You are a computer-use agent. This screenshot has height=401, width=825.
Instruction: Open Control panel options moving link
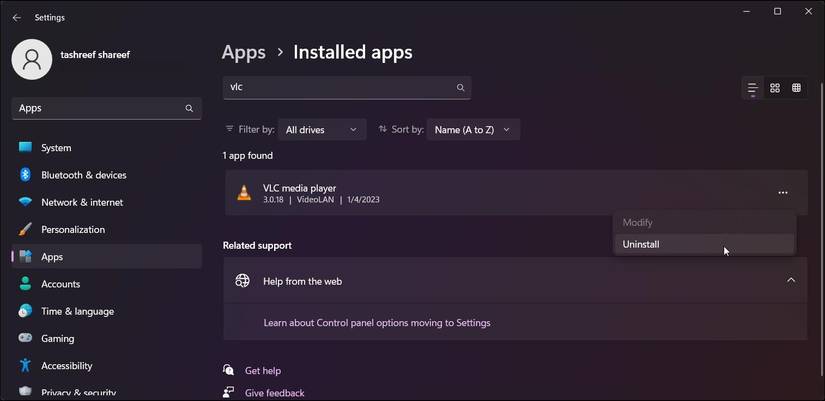coord(376,323)
